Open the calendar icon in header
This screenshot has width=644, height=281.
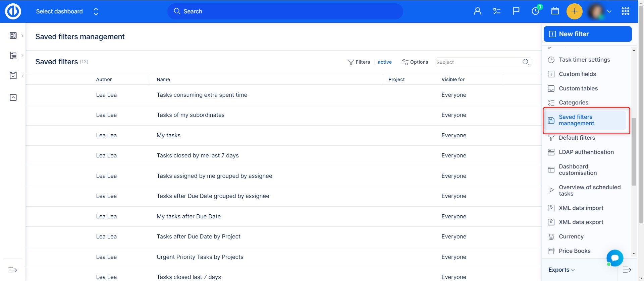[555, 11]
